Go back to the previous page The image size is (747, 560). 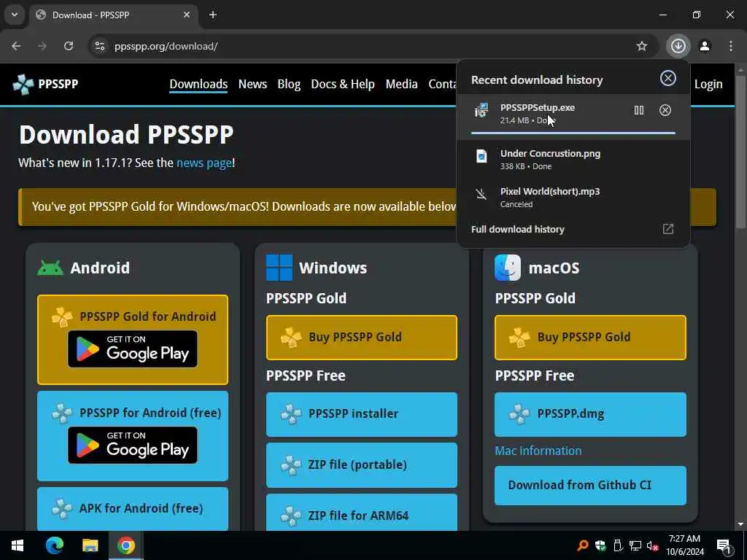tap(16, 46)
